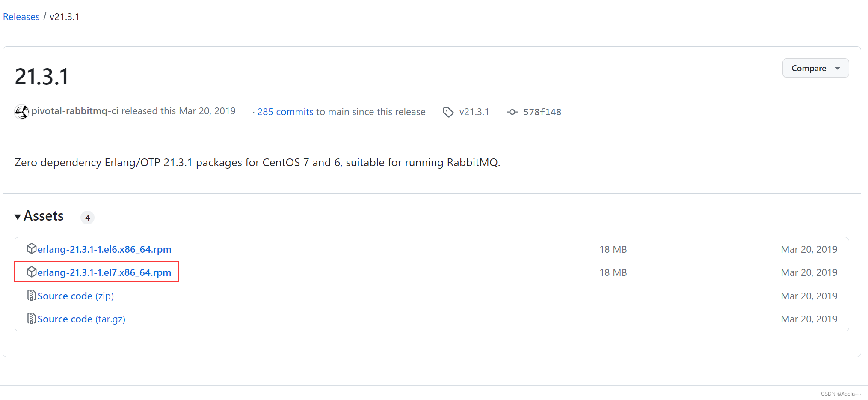The width and height of the screenshot is (868, 400).
Task: Download Source code (tar.gz)
Action: click(x=81, y=319)
